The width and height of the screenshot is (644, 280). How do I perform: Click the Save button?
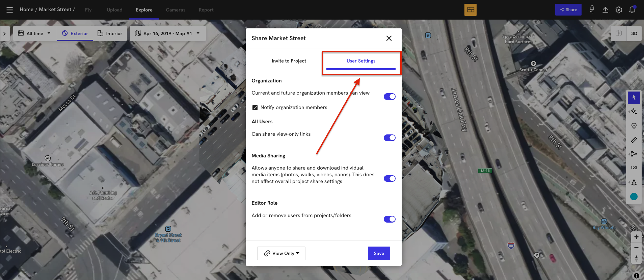coord(379,253)
